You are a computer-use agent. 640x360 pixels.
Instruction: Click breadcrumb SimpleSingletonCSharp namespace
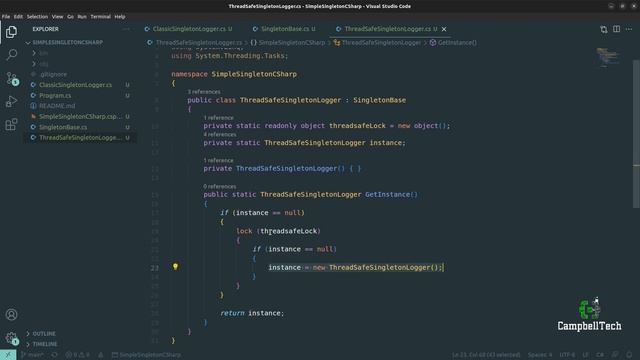[x=288, y=42]
